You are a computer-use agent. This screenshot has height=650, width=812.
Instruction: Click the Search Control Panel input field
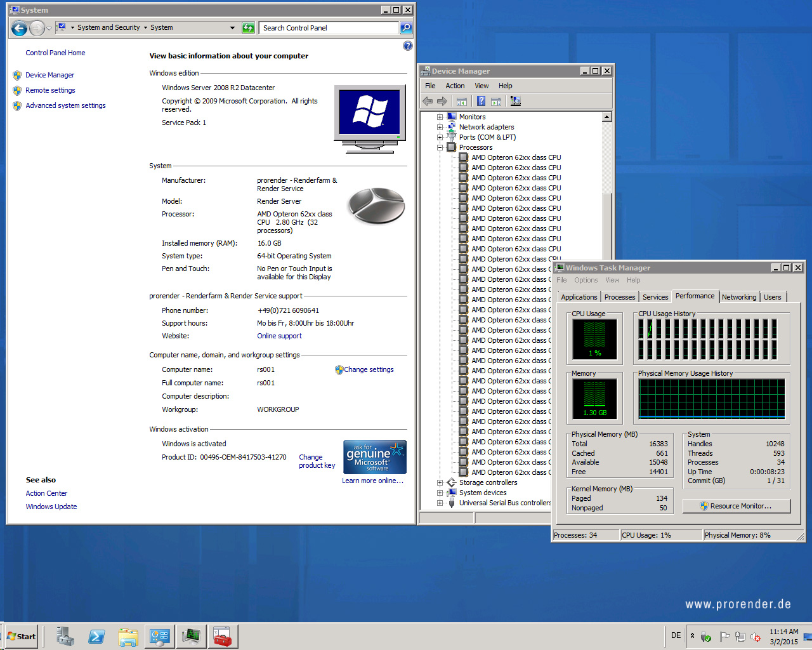(x=329, y=28)
